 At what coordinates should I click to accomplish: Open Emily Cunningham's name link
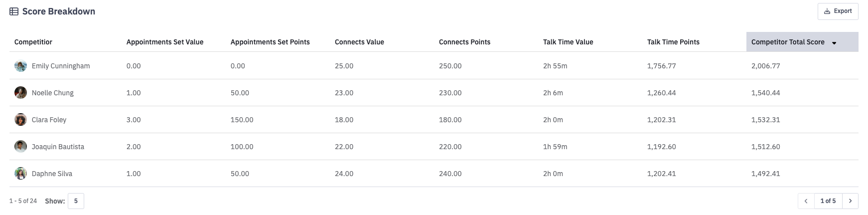point(61,66)
